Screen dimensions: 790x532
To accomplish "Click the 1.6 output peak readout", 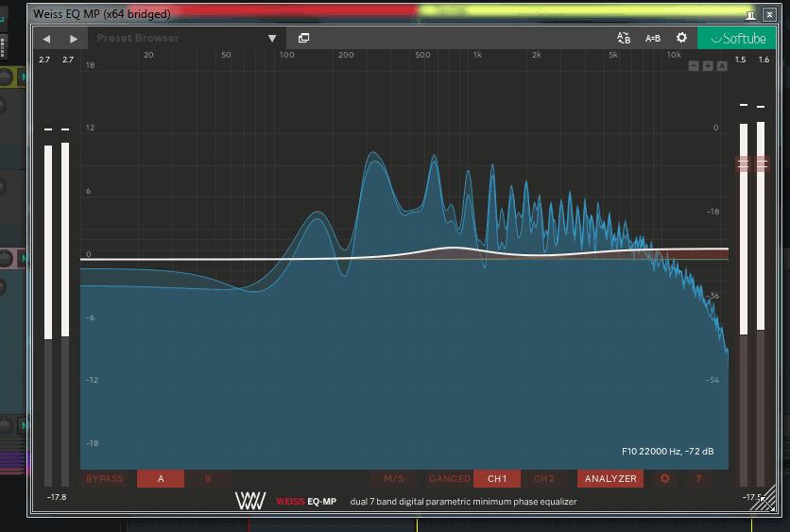I will pyautogui.click(x=764, y=60).
